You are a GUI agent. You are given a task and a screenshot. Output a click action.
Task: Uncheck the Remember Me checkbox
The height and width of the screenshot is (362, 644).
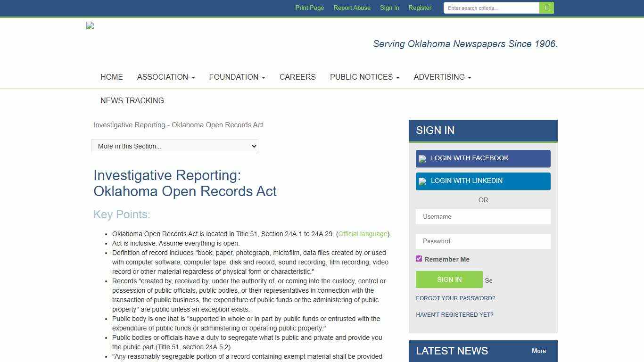coord(419,258)
